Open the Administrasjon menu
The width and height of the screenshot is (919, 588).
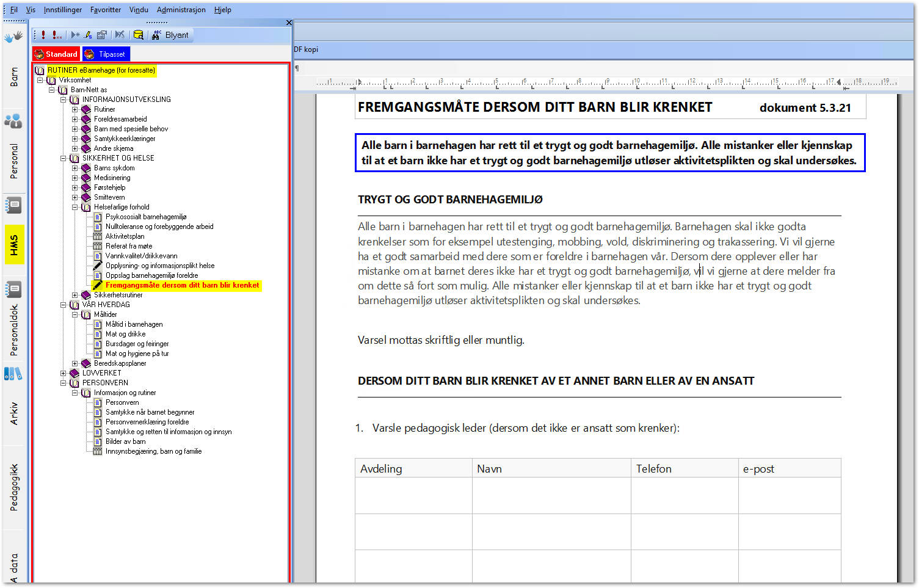click(181, 10)
